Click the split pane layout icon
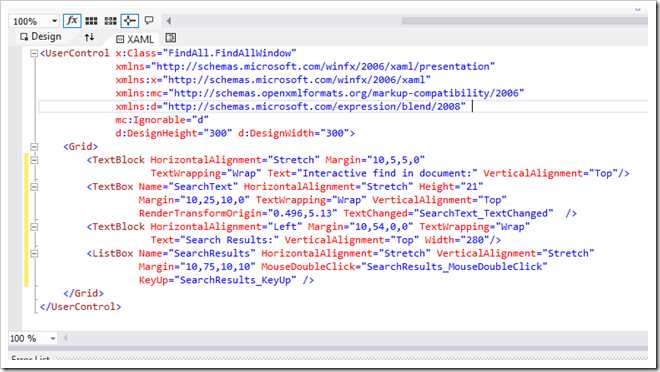Screen dimensions: 660x372 (170, 38)
